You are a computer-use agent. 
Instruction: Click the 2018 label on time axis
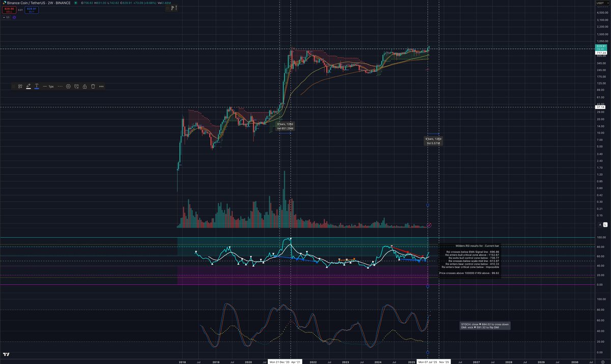click(x=182, y=361)
